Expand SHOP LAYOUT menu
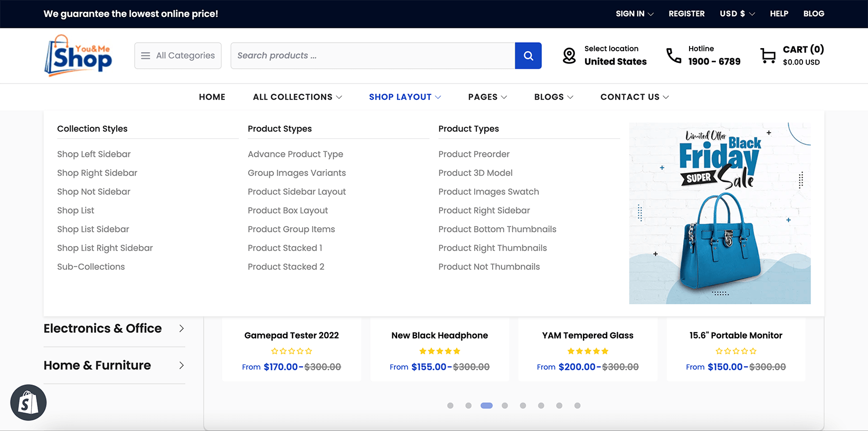The height and width of the screenshot is (431, 868). 405,97
